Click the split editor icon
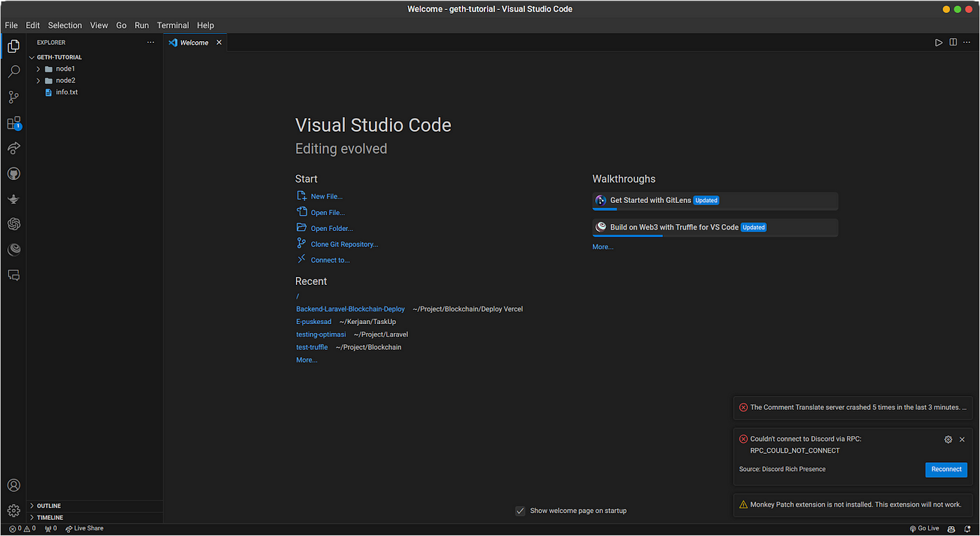 [953, 43]
